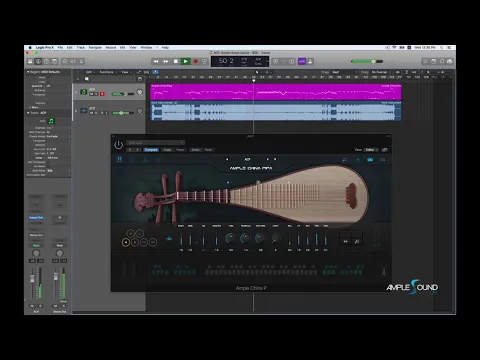Screen dimensions: 480x360
Task: Open the Drag mode No Overlap dropdown
Action: (x=380, y=72)
